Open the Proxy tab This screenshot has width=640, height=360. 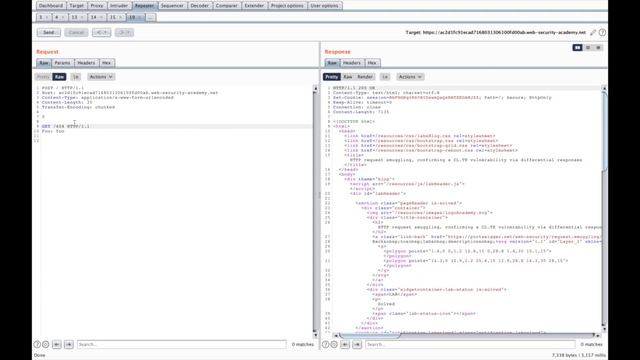(97, 6)
